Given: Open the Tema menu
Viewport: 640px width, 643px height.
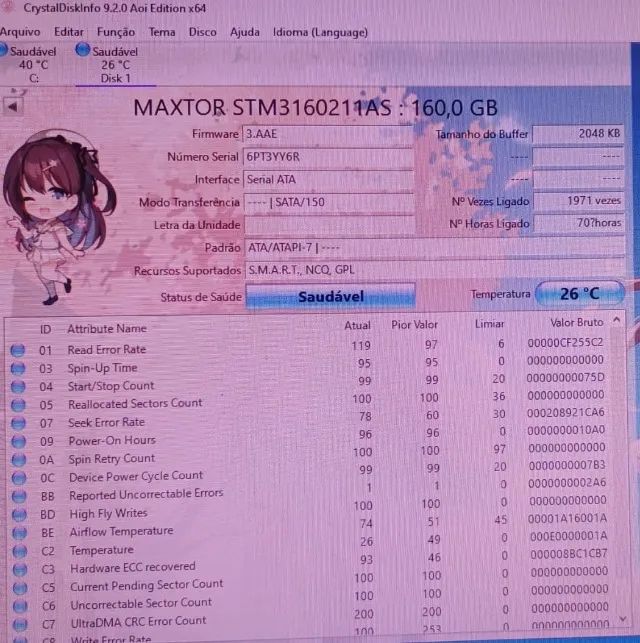Looking at the screenshot, I should 162,32.
